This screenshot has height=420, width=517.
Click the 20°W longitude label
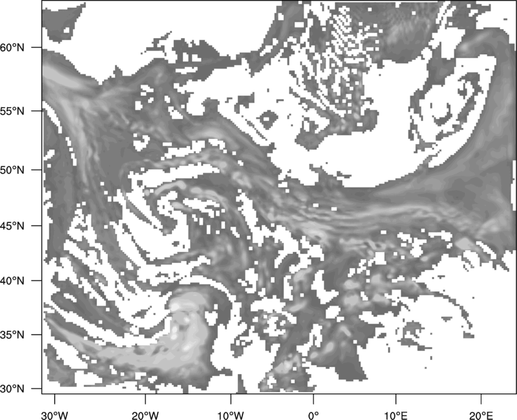(145, 415)
